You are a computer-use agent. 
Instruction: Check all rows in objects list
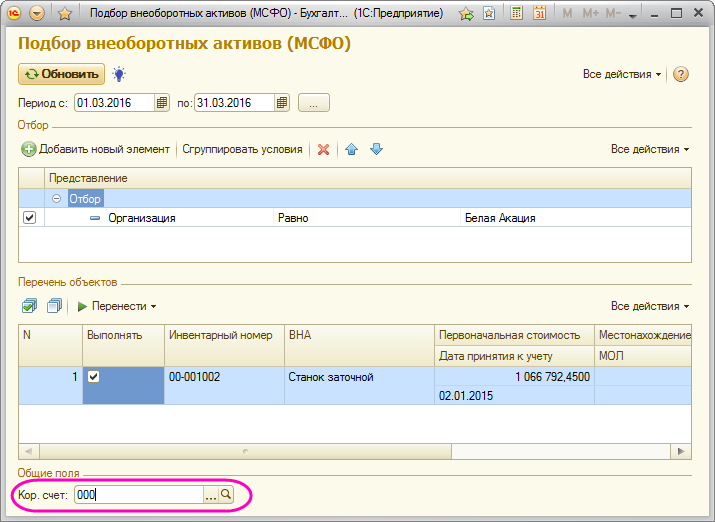pos(29,305)
